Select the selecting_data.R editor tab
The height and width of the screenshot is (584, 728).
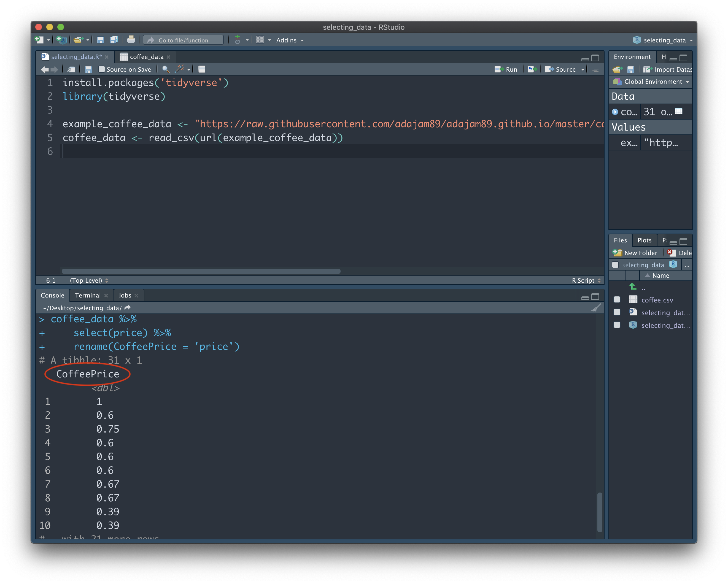click(x=75, y=57)
